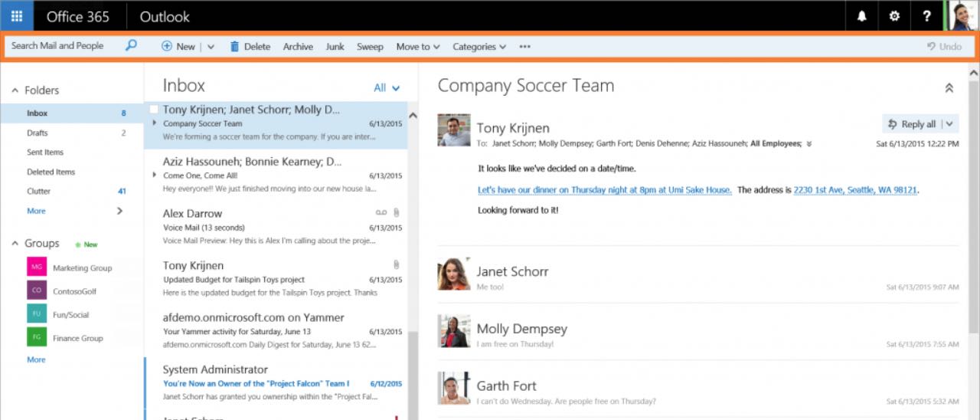
Task: Create a New message
Action: pyautogui.click(x=178, y=47)
